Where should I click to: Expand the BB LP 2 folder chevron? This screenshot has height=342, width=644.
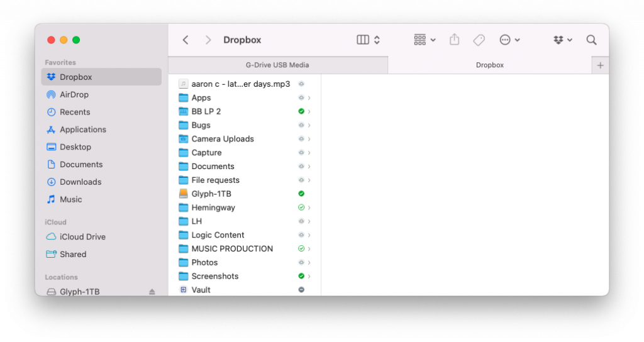pos(309,111)
